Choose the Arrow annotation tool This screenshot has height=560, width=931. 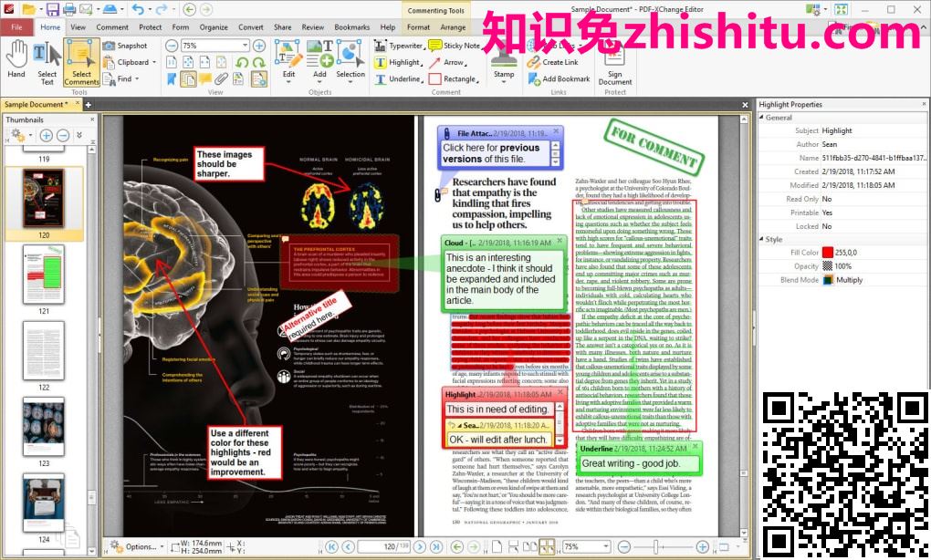(447, 62)
